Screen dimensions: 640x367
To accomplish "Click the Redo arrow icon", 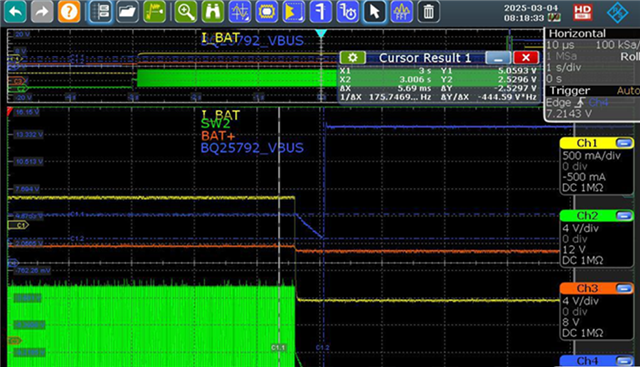I will click(x=42, y=11).
